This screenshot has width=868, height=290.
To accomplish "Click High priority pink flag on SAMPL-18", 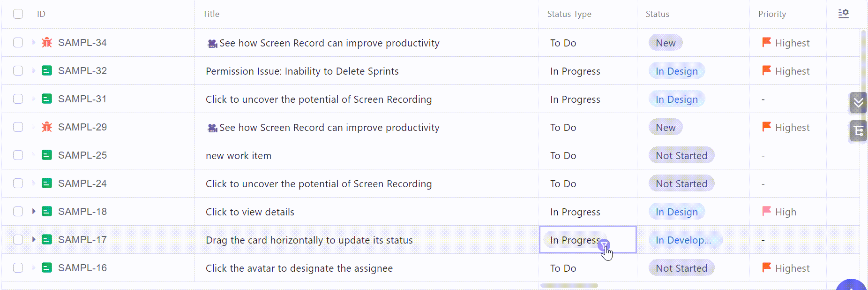I will [x=767, y=212].
